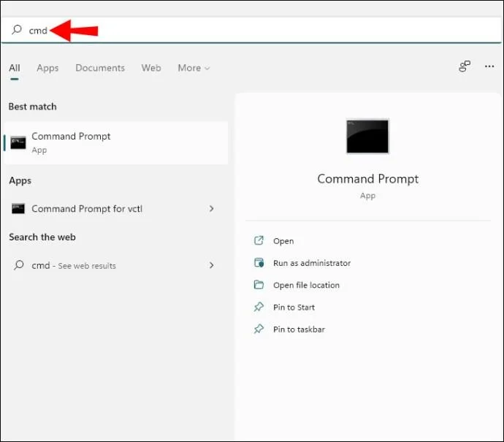Click the Command Prompt for vctl icon

18,209
